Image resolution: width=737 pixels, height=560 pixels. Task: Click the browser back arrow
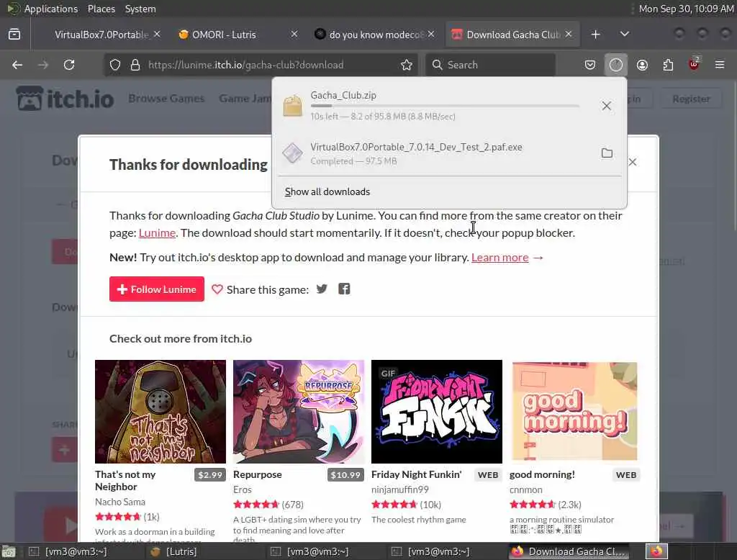(x=17, y=65)
